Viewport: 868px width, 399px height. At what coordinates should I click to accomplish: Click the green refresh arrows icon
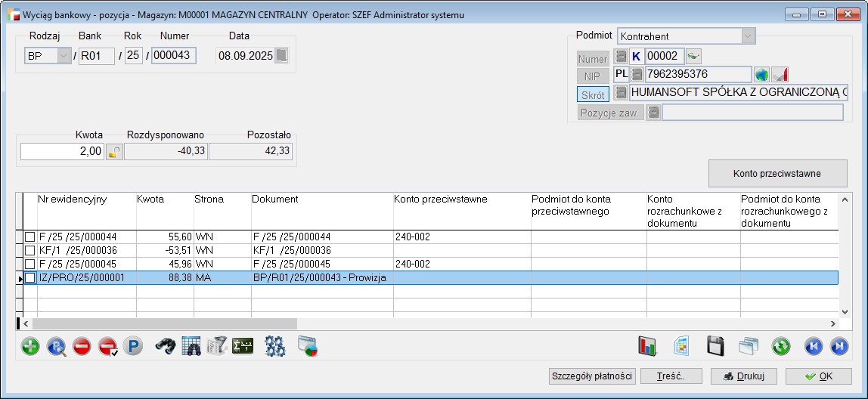(780, 347)
